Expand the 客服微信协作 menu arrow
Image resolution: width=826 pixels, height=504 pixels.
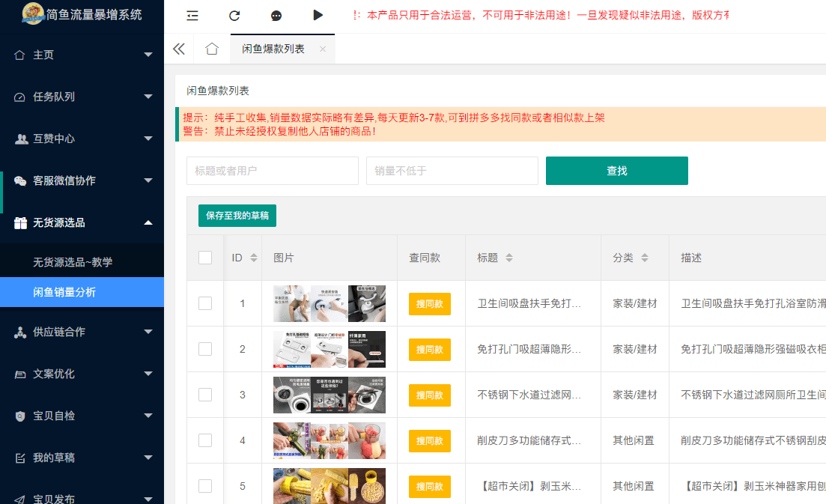coord(148,180)
